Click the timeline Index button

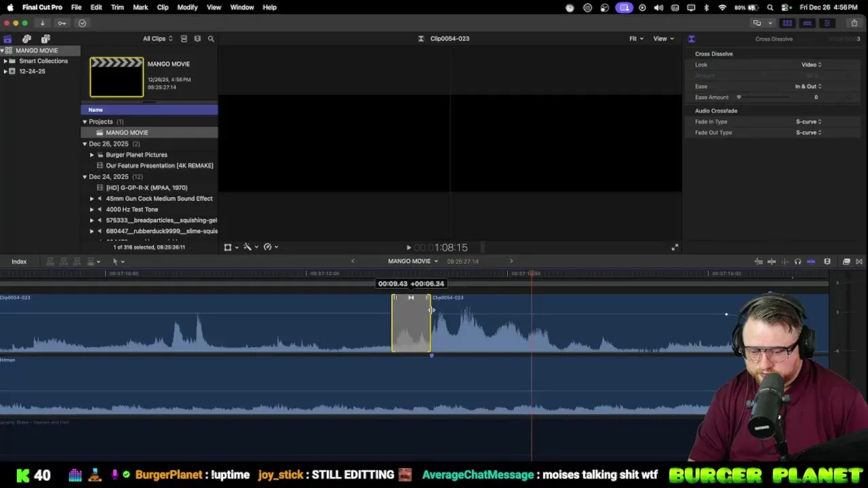[x=19, y=262]
